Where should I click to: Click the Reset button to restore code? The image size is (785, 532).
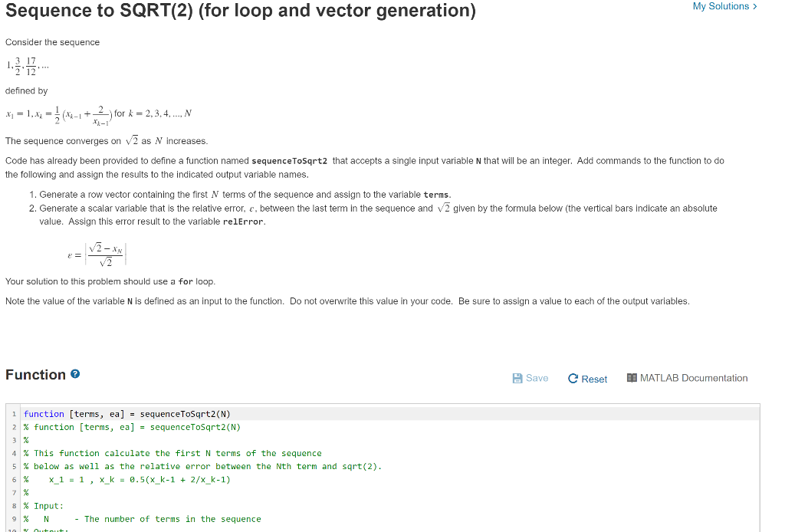tap(587, 378)
